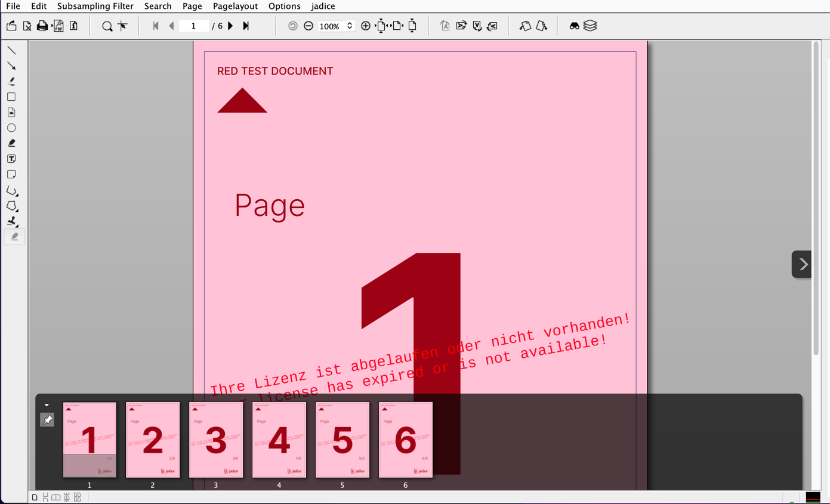The height and width of the screenshot is (504, 830).
Task: Open the File menu
Action: pos(13,6)
